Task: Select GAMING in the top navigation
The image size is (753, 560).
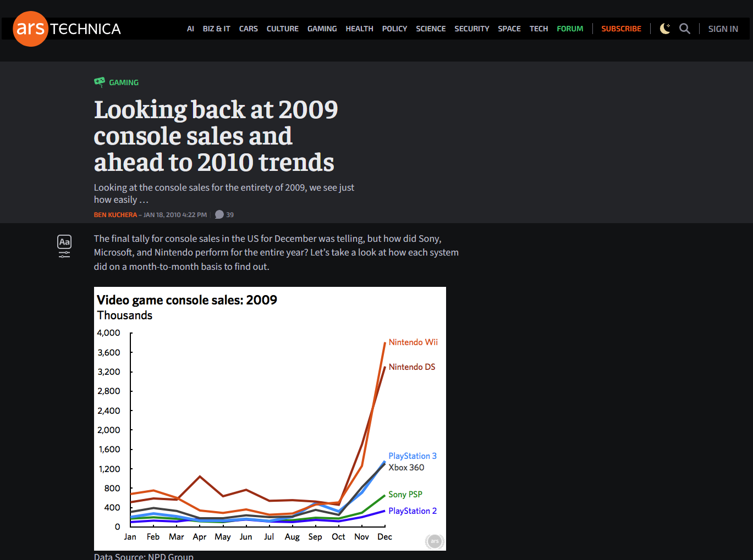Action: (322, 29)
